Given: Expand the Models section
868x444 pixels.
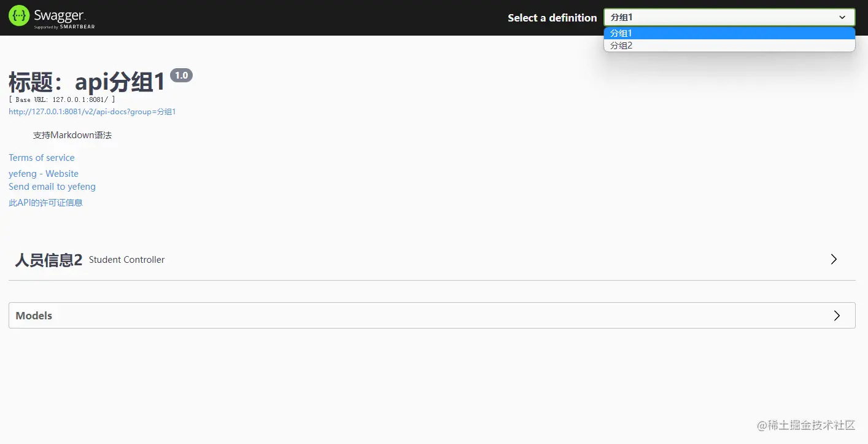Looking at the screenshot, I should point(432,316).
